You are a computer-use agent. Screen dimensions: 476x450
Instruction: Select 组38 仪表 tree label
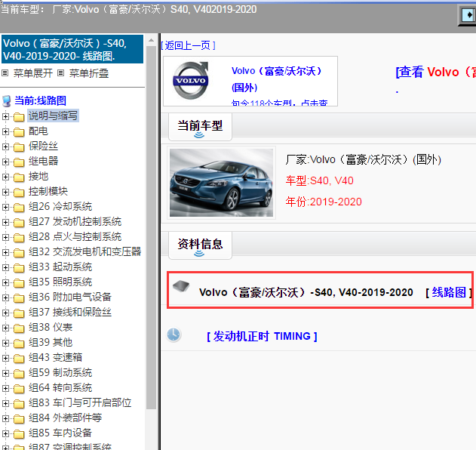click(51, 327)
